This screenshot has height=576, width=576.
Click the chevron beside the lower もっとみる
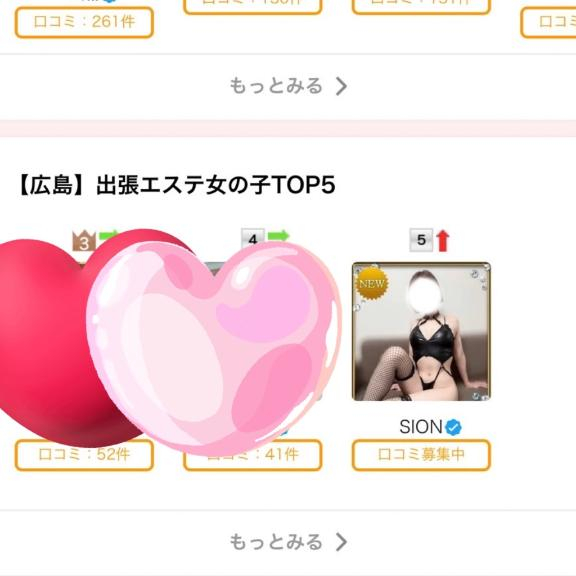coord(341,542)
